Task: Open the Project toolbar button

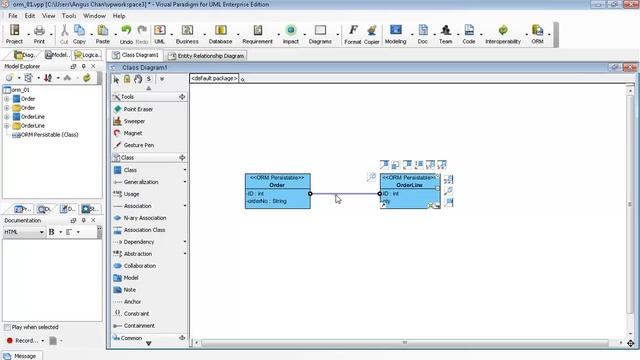Action: 14,34
